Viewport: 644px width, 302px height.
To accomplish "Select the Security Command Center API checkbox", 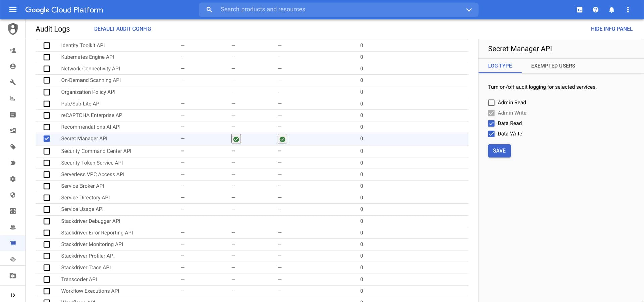I will pyautogui.click(x=47, y=151).
